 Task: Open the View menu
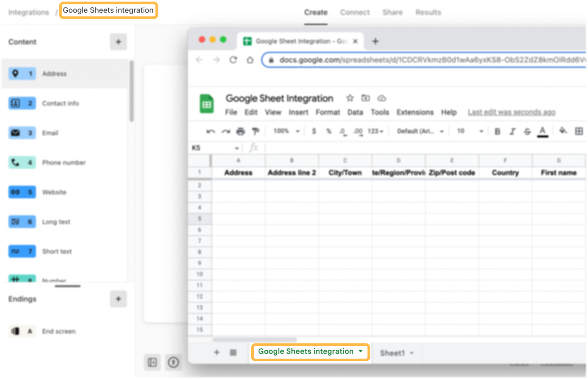(x=273, y=112)
